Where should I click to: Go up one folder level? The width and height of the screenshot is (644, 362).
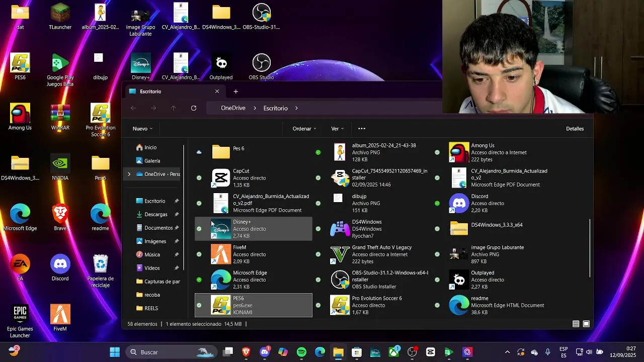pyautogui.click(x=174, y=108)
